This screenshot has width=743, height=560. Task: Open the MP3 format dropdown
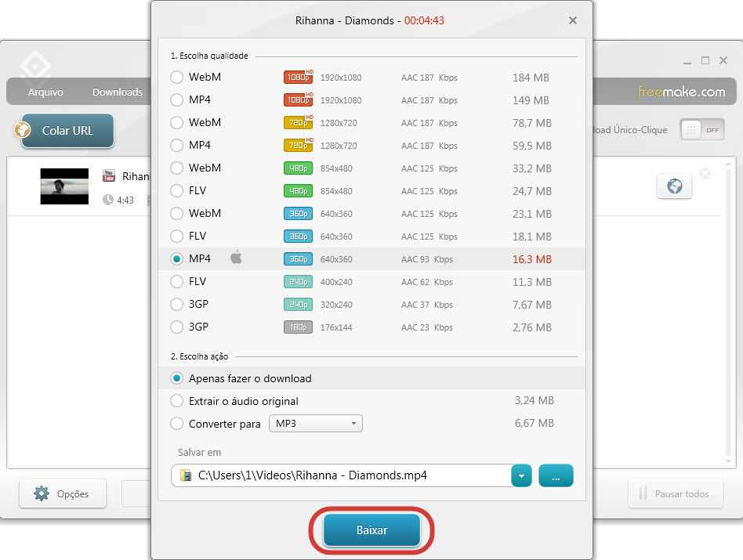pos(316,424)
